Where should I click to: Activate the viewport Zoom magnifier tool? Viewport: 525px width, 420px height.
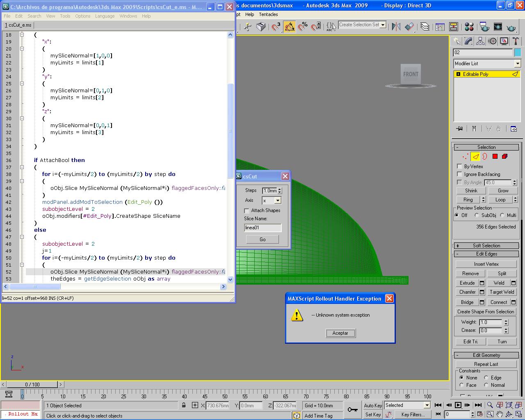pos(490,405)
